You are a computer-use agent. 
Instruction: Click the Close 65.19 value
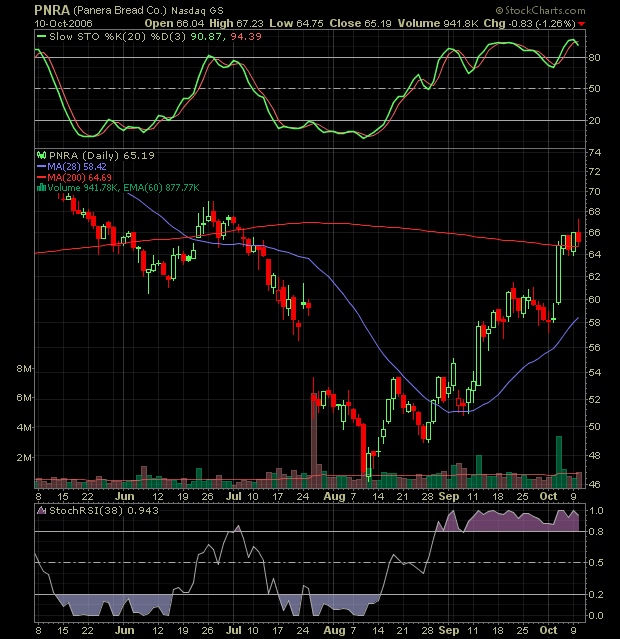click(360, 23)
